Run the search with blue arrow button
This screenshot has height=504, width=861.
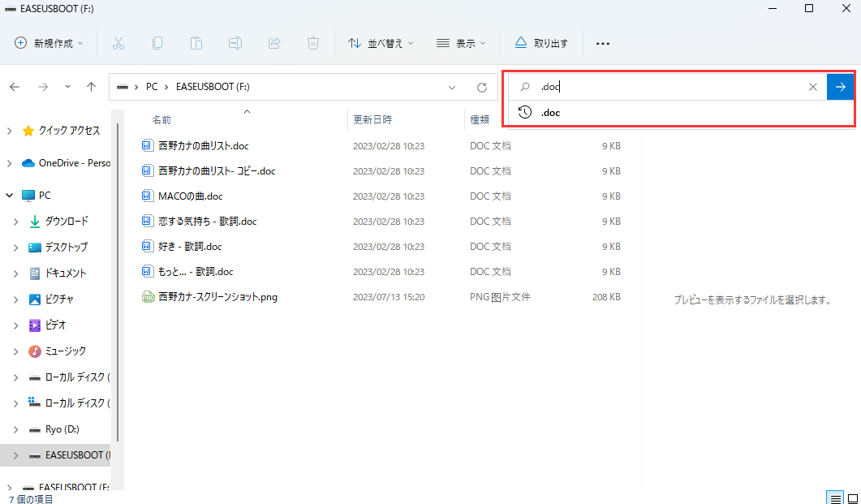[x=840, y=87]
